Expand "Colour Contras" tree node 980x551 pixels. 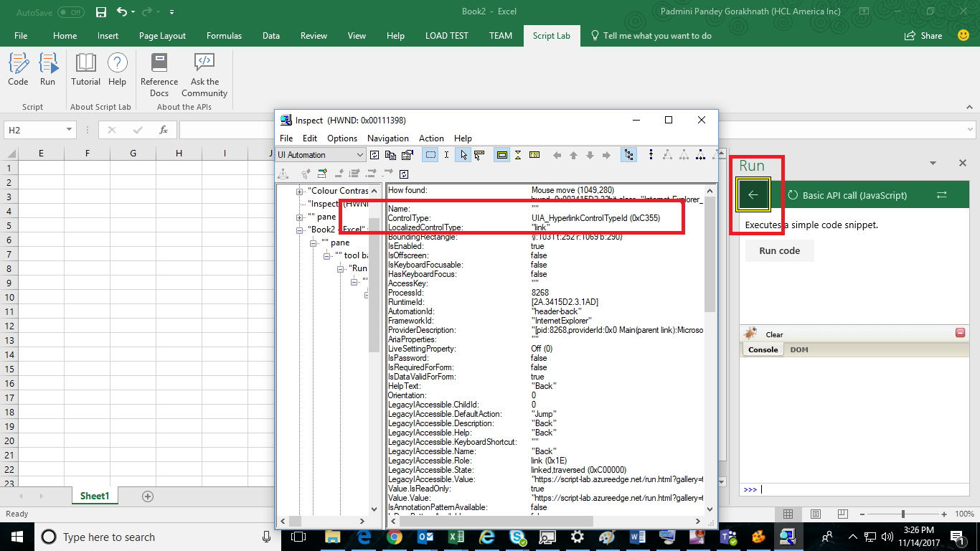point(299,191)
